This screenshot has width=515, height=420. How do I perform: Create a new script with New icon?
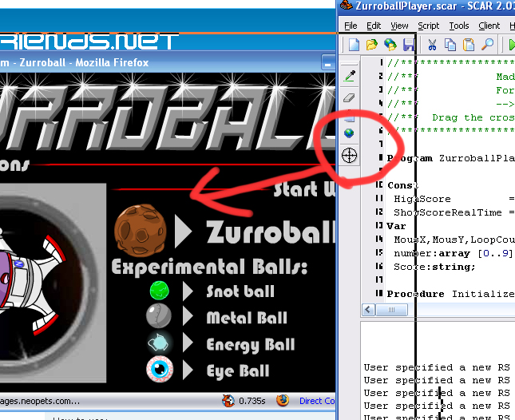click(354, 45)
